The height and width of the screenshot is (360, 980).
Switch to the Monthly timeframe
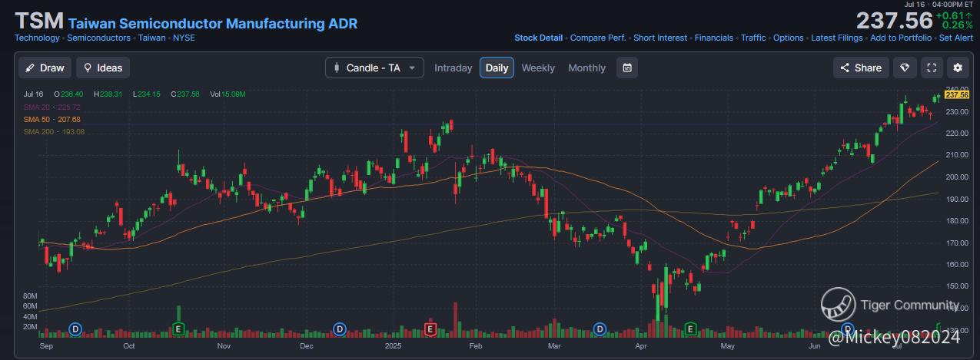[x=586, y=68]
